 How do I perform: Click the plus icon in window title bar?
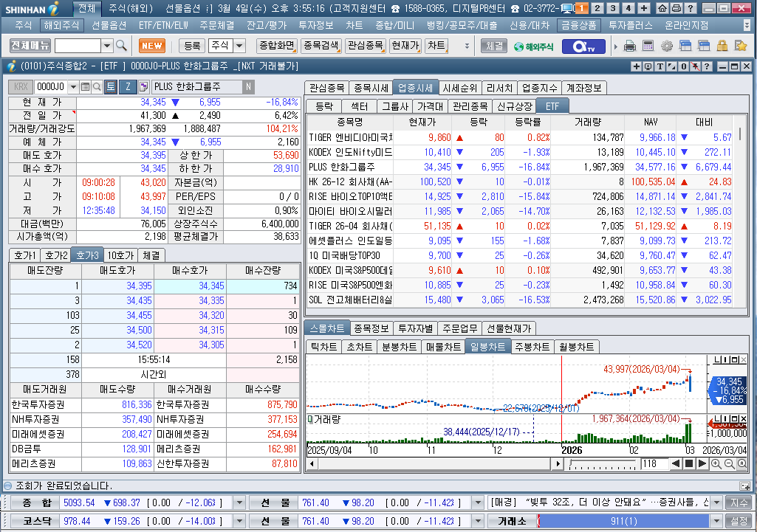637,66
